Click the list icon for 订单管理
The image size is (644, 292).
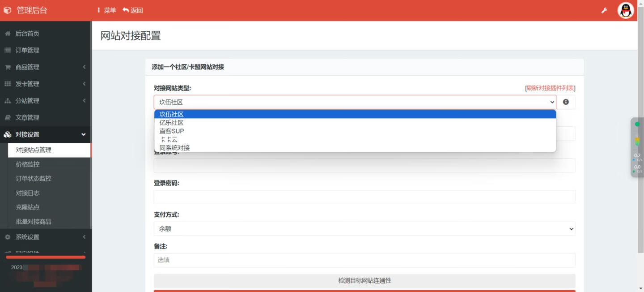[8, 50]
